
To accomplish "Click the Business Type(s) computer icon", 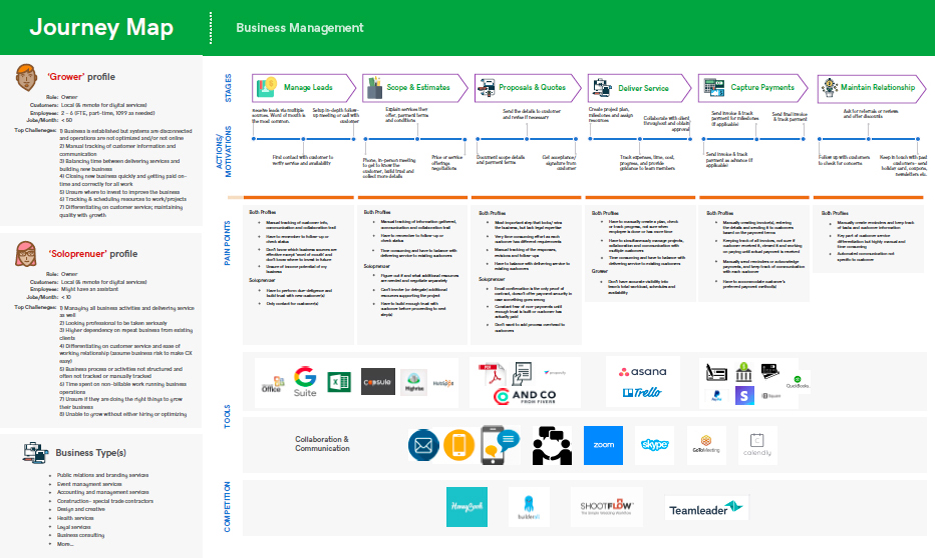I will (x=35, y=453).
